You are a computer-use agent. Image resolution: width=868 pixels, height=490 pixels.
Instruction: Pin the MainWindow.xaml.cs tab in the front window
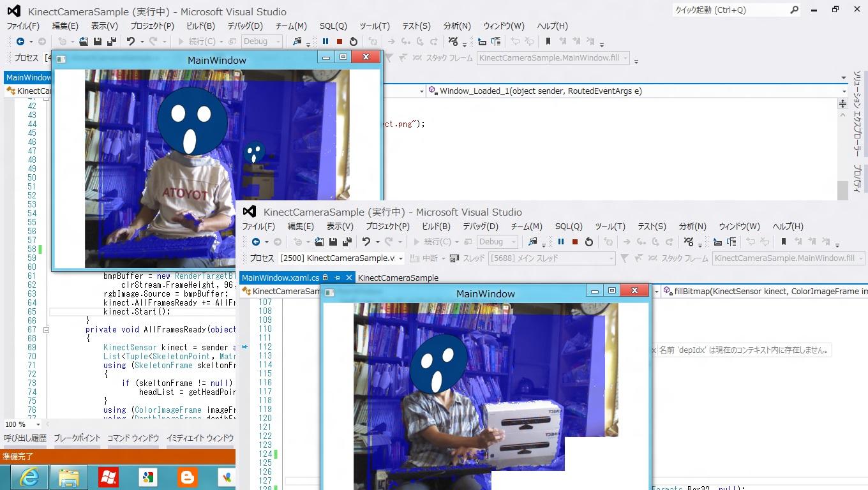[x=337, y=278]
